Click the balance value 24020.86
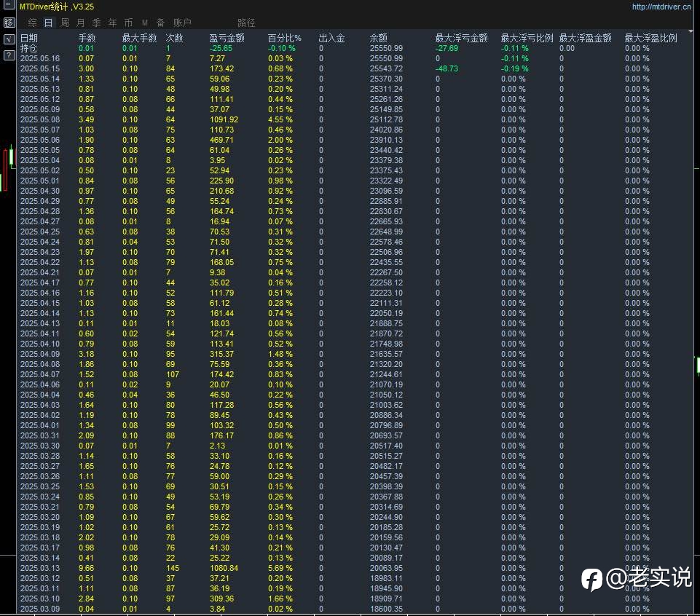Screen dimensions: 700x616 (386, 130)
